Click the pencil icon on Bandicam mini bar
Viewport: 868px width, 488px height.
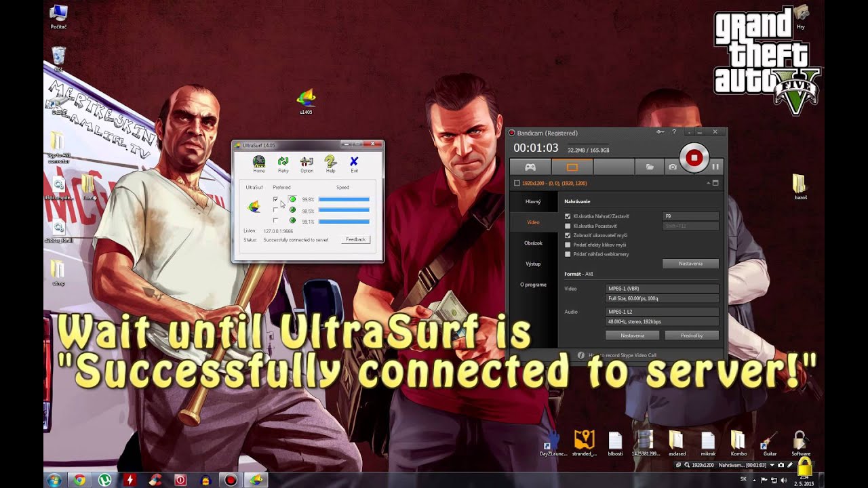pyautogui.click(x=790, y=466)
